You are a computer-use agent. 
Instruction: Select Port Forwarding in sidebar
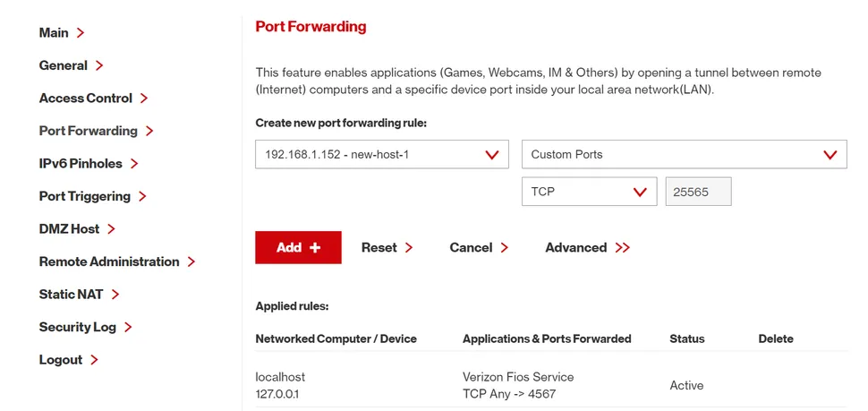(96, 131)
